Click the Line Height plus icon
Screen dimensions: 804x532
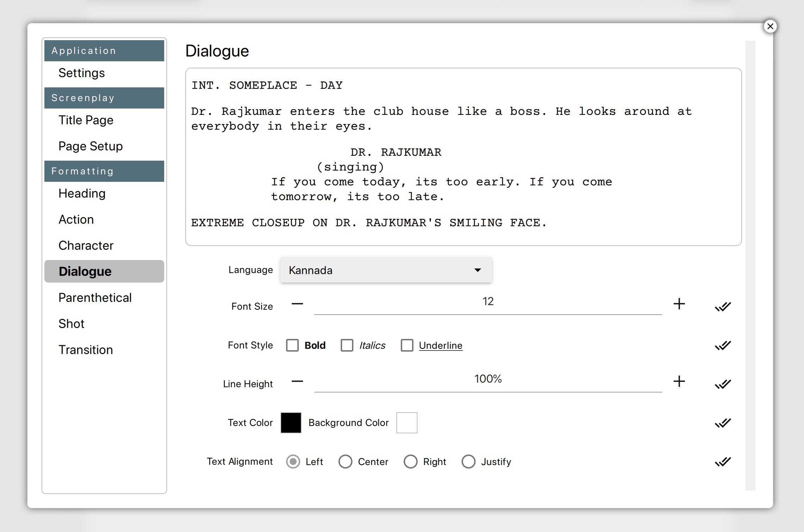(x=679, y=381)
